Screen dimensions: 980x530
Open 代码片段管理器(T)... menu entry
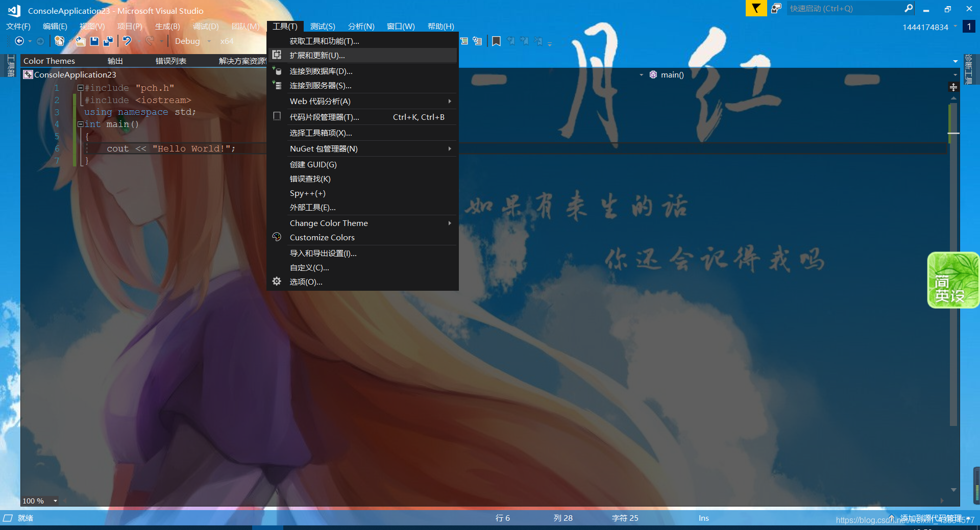pyautogui.click(x=362, y=117)
